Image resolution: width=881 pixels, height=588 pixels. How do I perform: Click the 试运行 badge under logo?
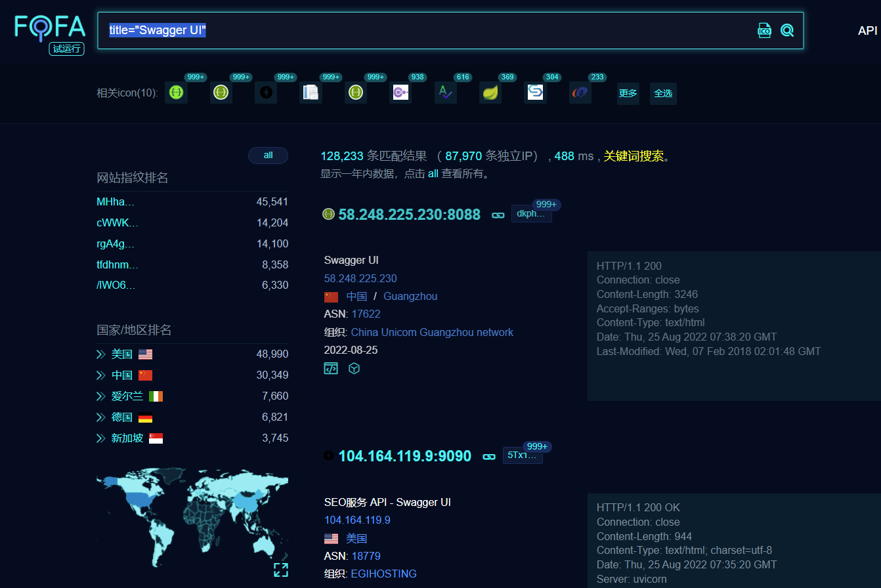(x=67, y=49)
